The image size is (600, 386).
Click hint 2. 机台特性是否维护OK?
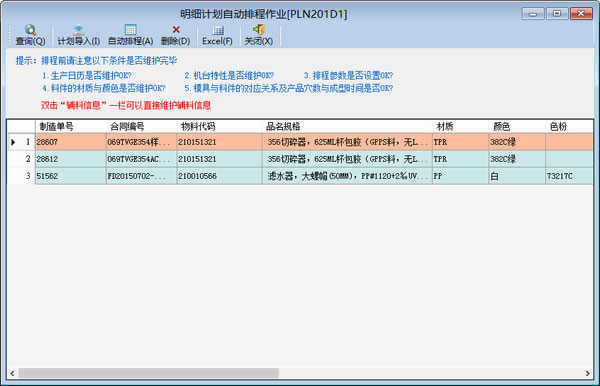click(229, 75)
